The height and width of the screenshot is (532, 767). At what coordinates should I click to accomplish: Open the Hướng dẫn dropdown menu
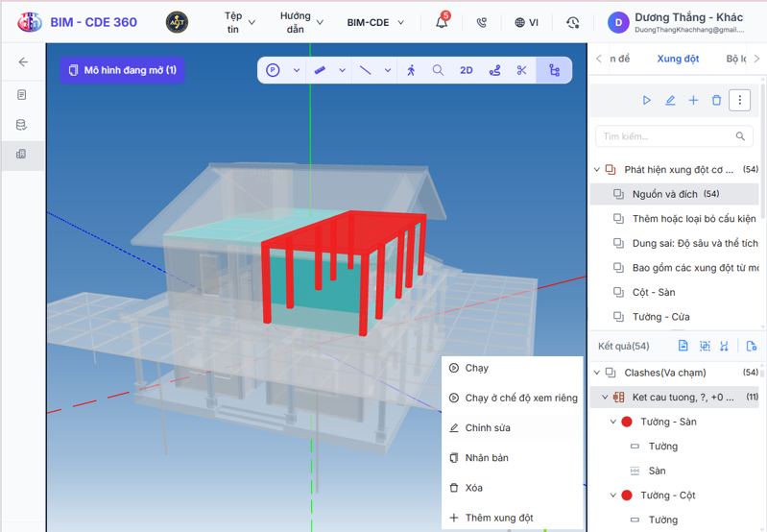[300, 22]
